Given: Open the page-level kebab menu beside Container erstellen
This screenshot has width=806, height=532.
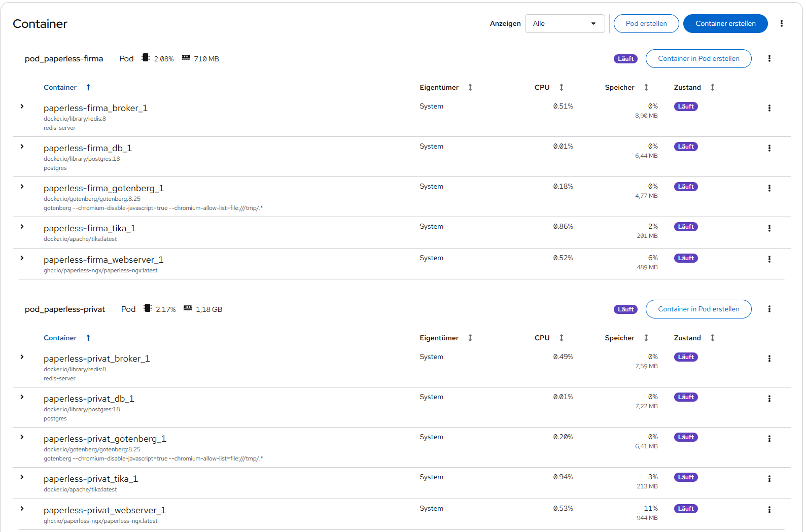Looking at the screenshot, I should (781, 23).
